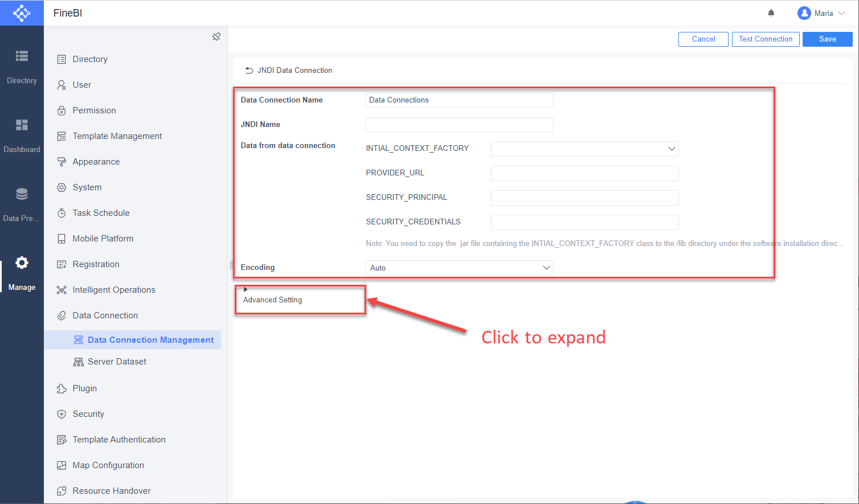Viewport: 859px width, 504px height.
Task: Open Template Management settings
Action: (x=117, y=136)
